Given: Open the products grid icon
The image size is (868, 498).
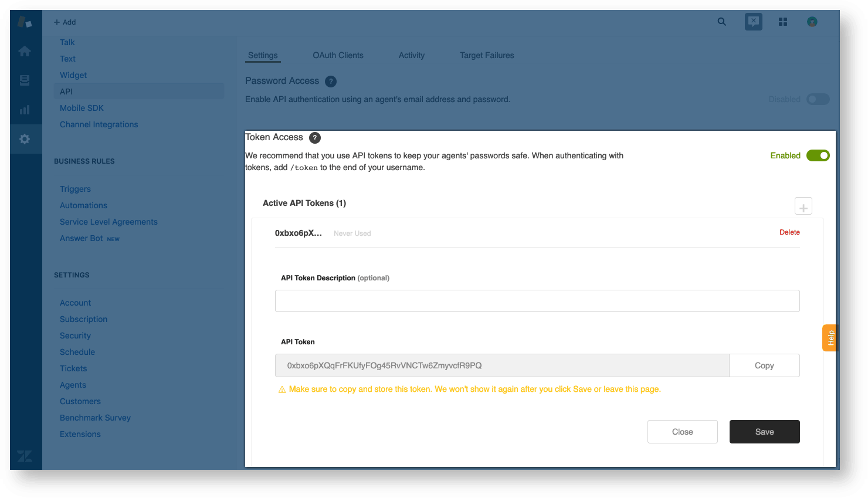Looking at the screenshot, I should click(783, 22).
